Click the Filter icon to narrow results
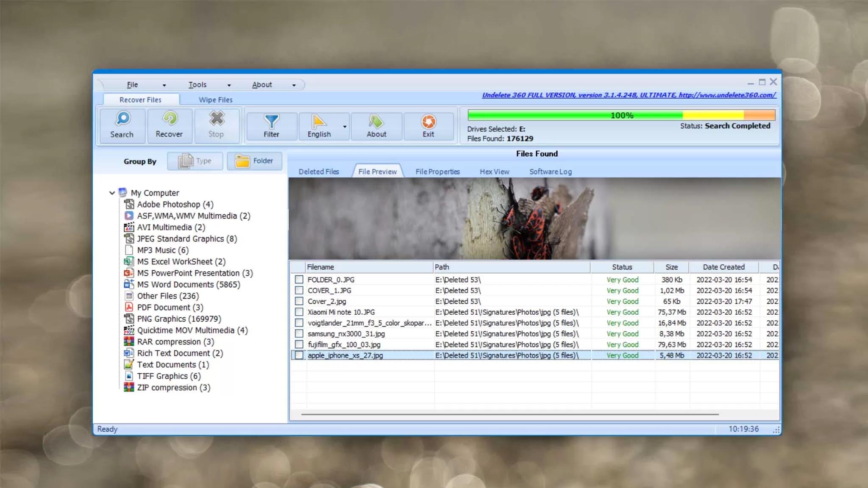This screenshot has width=868, height=488. 271,125
